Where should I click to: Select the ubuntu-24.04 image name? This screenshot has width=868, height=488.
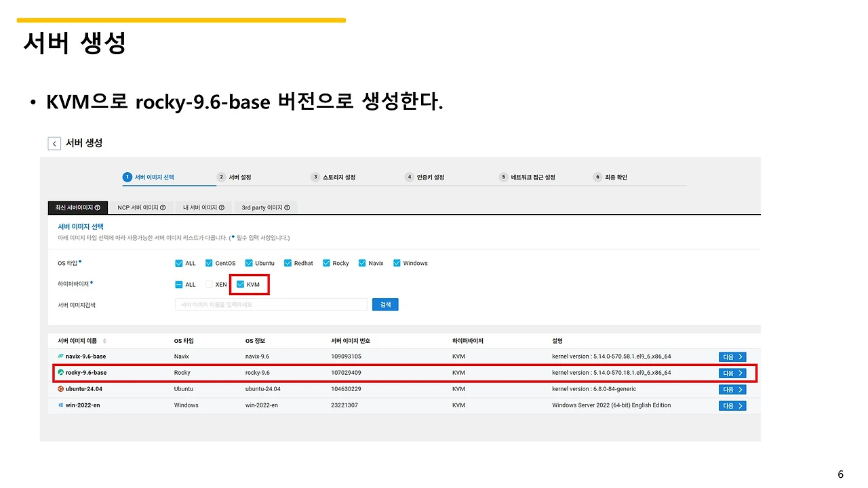tap(84, 389)
